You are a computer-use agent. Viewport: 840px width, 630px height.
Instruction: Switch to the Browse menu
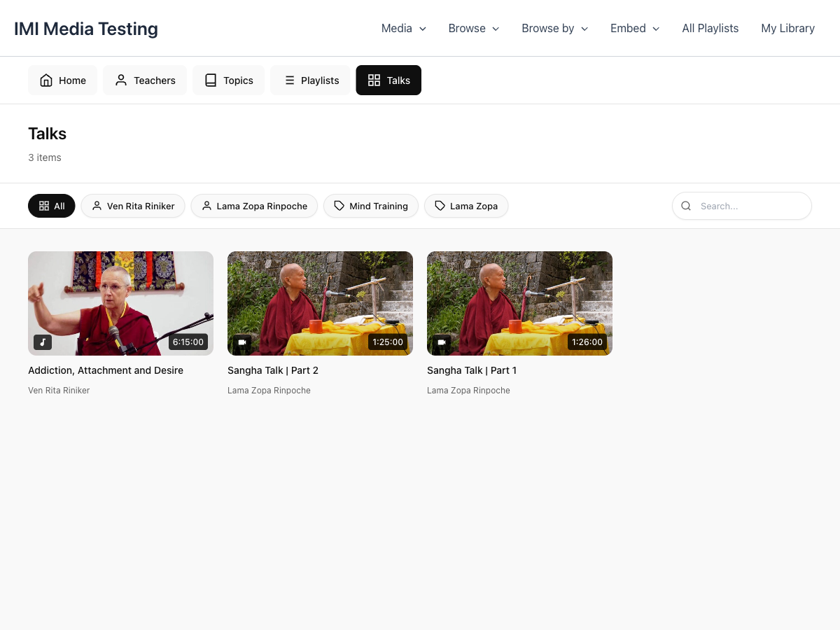click(x=473, y=28)
